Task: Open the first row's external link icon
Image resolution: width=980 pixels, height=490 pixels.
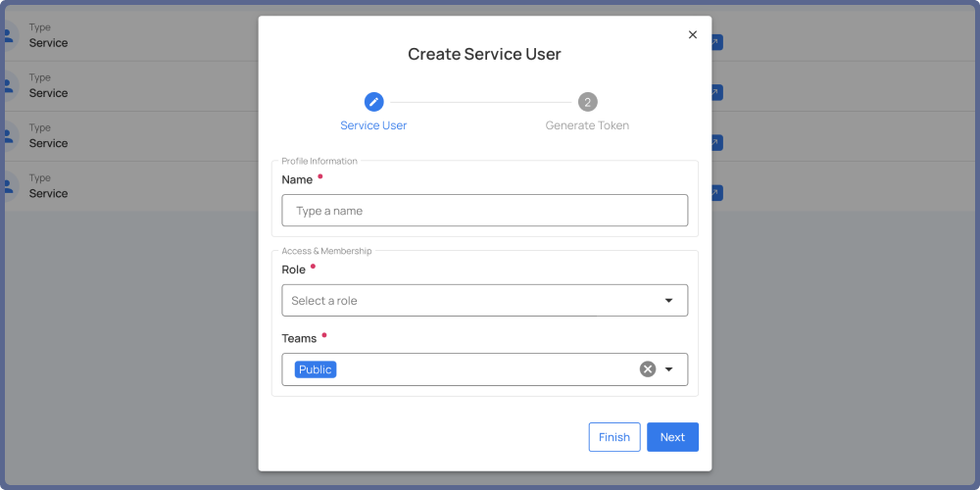Action: (x=716, y=42)
